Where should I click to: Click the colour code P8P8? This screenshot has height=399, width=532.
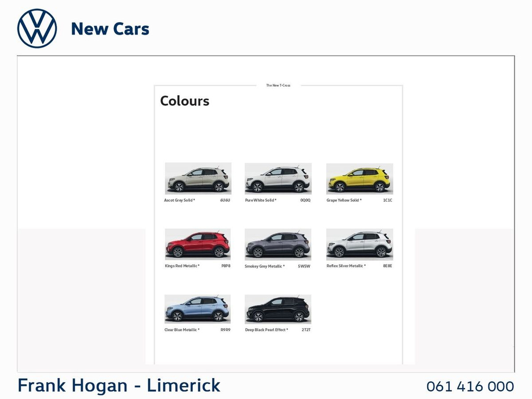click(226, 266)
